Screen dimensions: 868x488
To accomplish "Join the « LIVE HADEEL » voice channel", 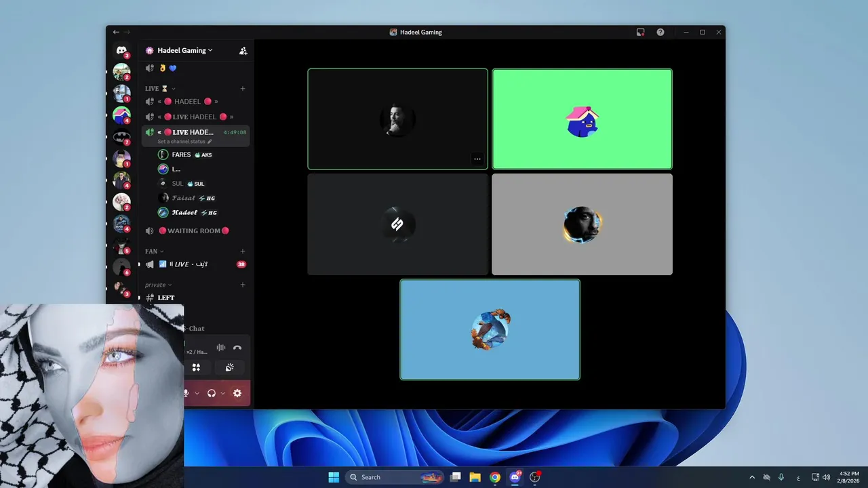I will point(195,117).
